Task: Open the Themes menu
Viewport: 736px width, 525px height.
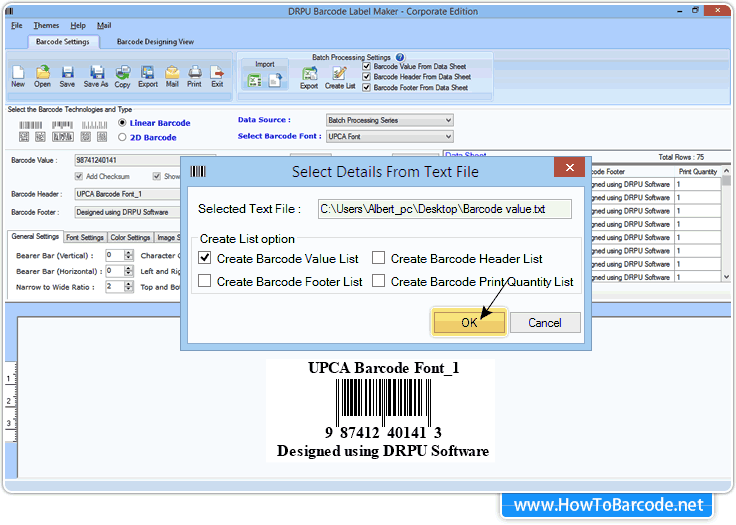Action: pyautogui.click(x=46, y=25)
